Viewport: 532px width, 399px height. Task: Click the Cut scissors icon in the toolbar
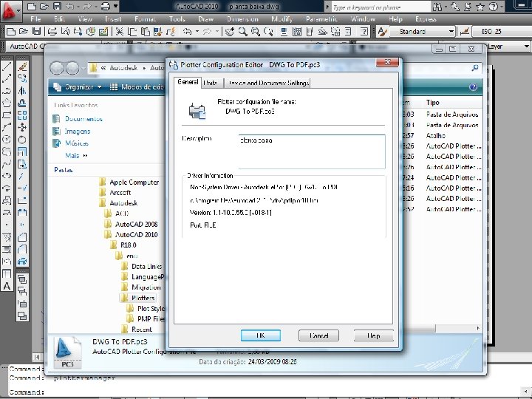coord(119,32)
